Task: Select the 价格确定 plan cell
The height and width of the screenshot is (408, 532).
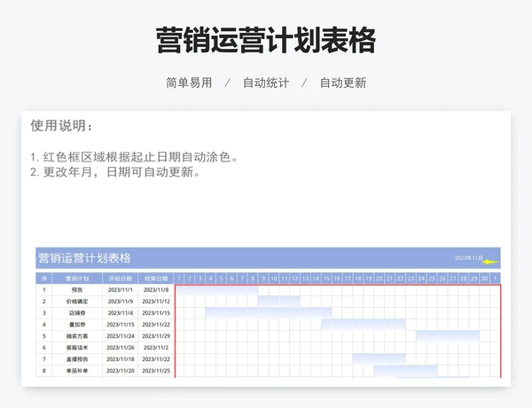Action: [x=77, y=302]
